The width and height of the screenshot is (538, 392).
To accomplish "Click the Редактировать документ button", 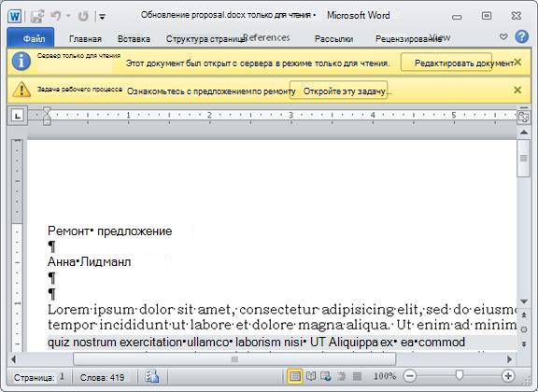I will (446, 63).
